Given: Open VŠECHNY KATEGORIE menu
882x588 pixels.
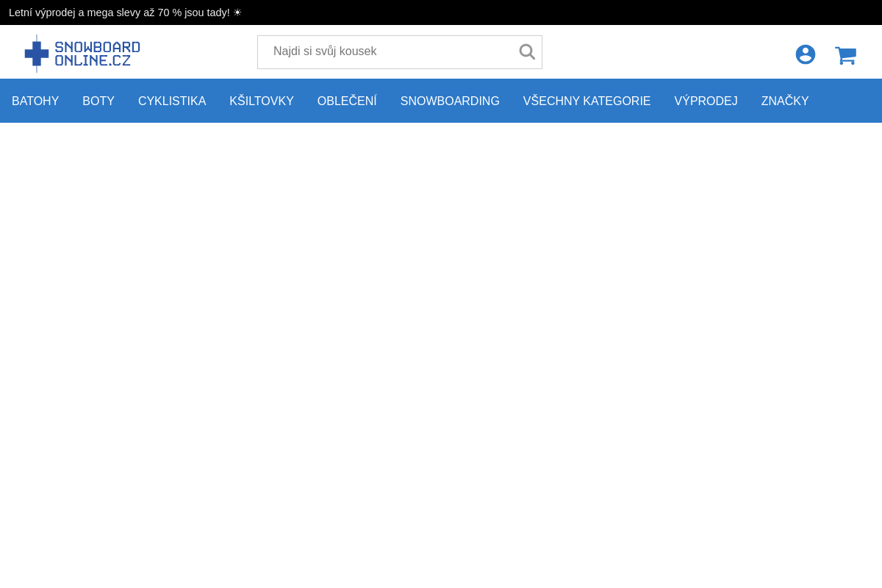Looking at the screenshot, I should (587, 101).
